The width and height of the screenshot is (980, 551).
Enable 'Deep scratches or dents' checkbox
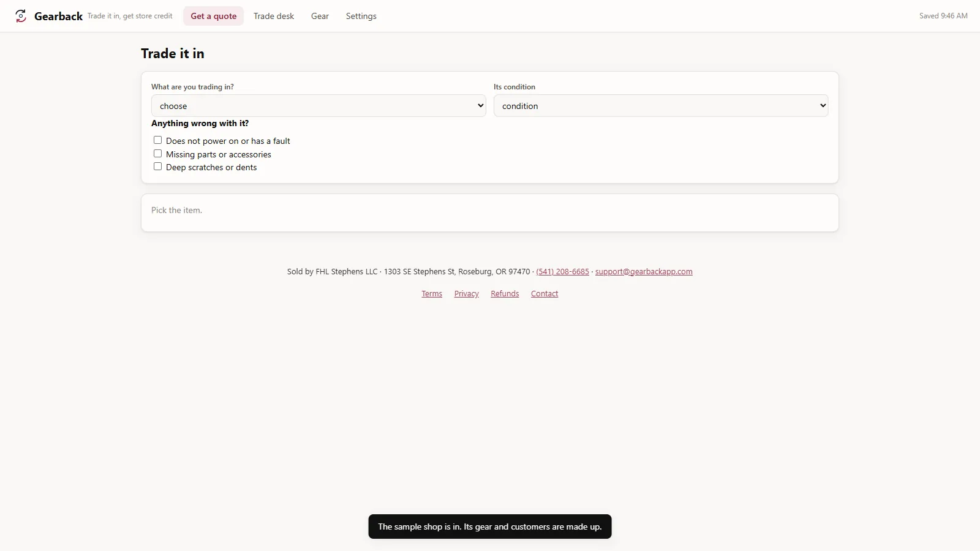157,167
